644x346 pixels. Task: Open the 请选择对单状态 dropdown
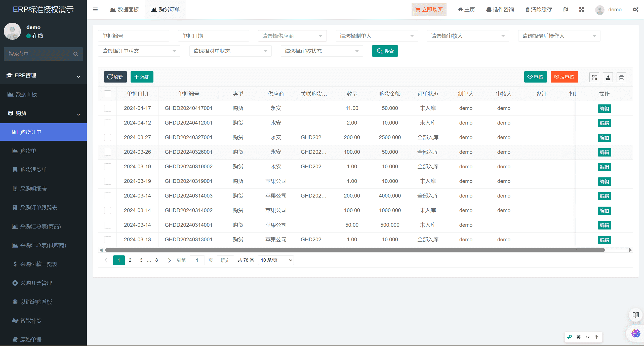(x=230, y=51)
